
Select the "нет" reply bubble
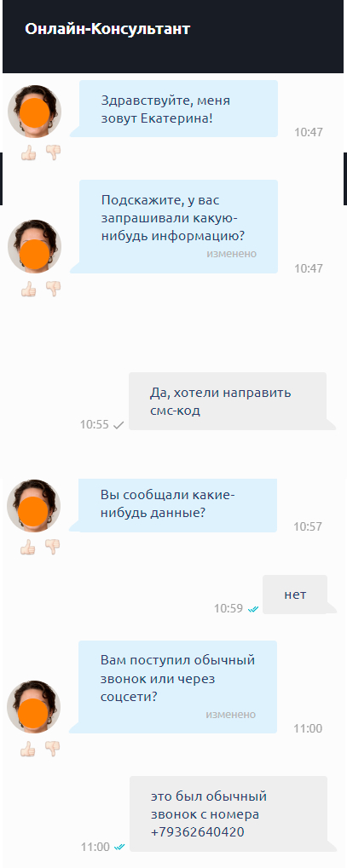pos(295,595)
